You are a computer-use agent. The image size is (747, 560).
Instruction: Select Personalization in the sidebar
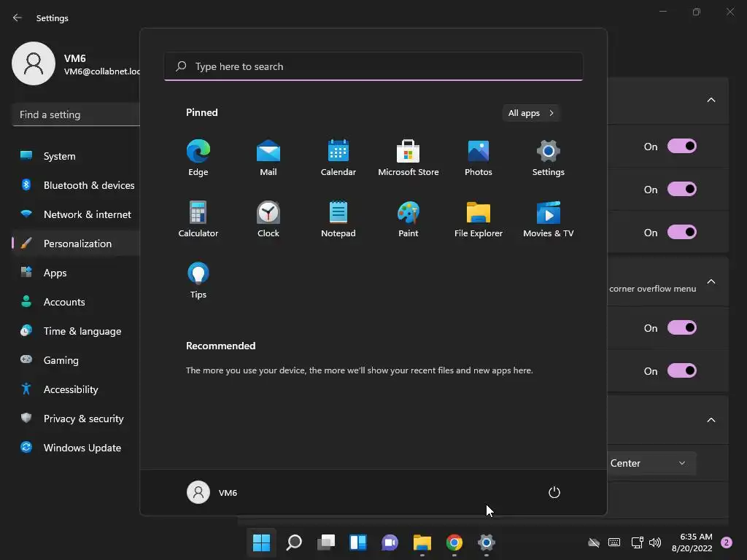coord(76,244)
